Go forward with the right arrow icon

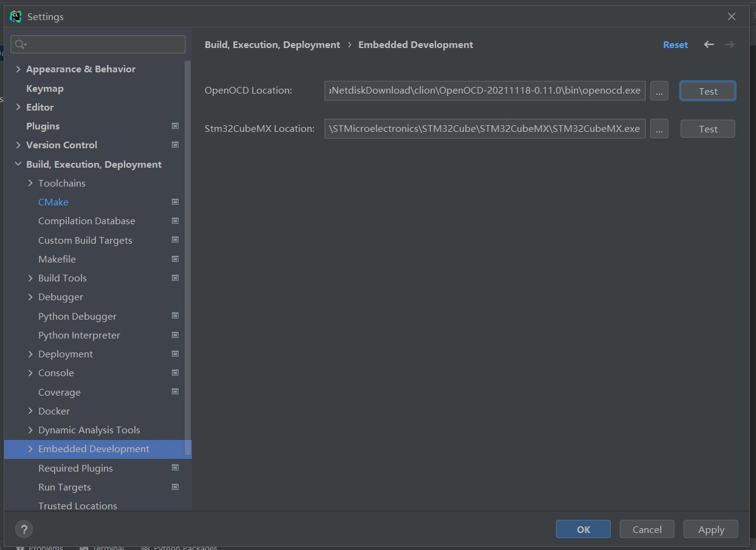(729, 44)
